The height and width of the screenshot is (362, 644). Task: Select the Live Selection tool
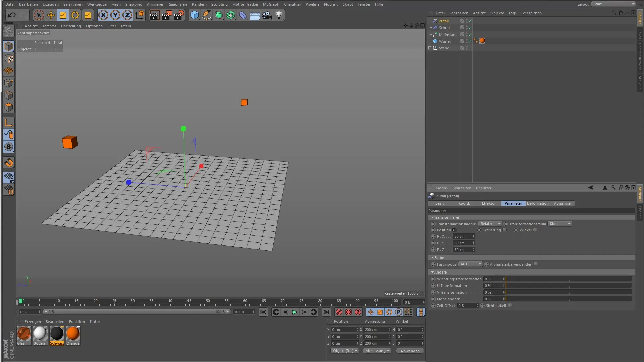pyautogui.click(x=39, y=15)
